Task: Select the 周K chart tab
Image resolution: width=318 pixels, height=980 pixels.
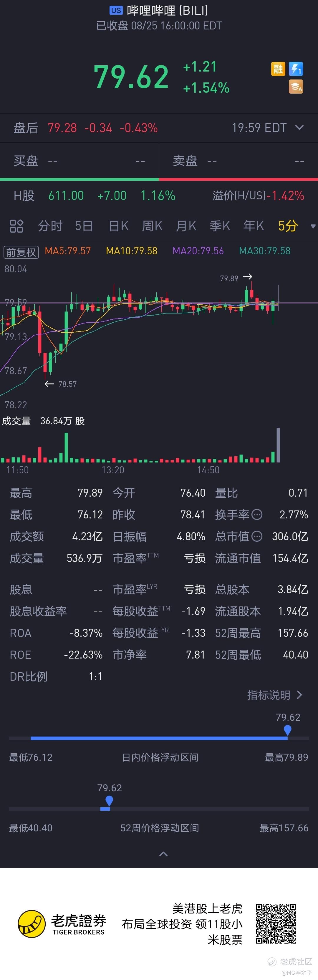Action: coord(152,226)
